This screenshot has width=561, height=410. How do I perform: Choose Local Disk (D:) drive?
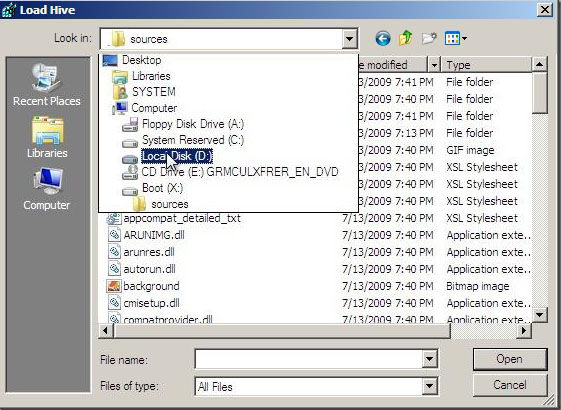pos(177,156)
